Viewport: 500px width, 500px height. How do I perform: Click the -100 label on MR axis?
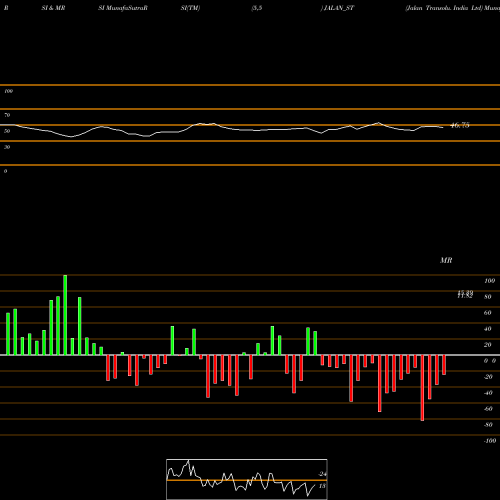490,441
